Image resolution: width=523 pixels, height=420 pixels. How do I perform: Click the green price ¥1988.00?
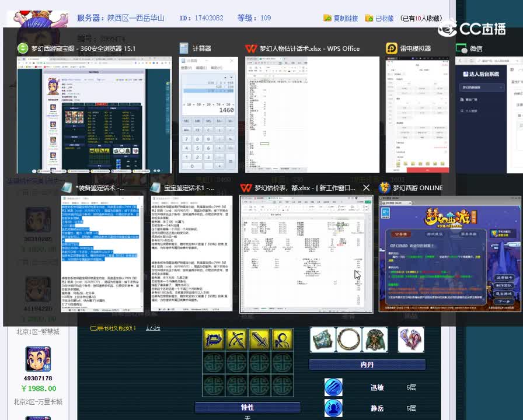coord(39,388)
